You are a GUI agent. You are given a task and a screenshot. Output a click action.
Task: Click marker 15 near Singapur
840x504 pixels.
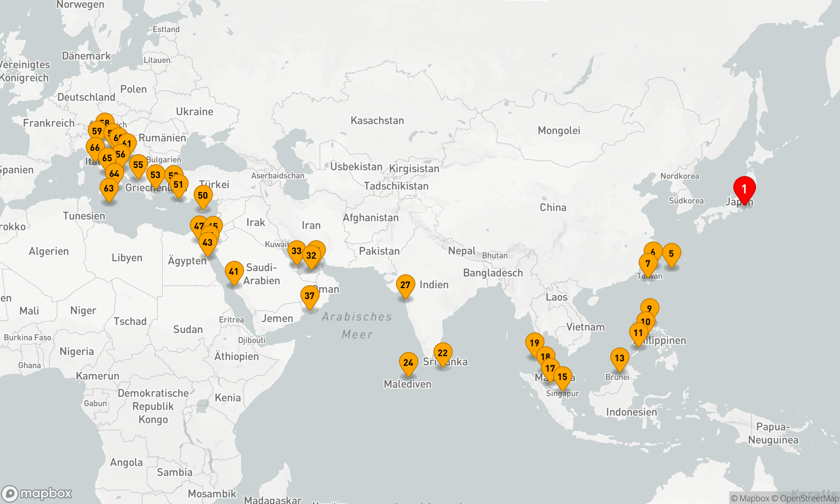point(563,377)
